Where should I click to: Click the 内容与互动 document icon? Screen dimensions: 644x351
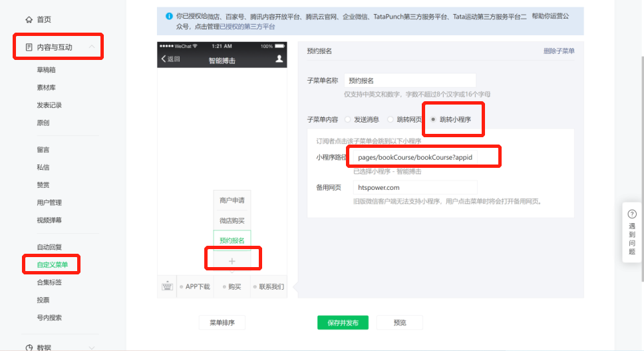[x=29, y=47]
